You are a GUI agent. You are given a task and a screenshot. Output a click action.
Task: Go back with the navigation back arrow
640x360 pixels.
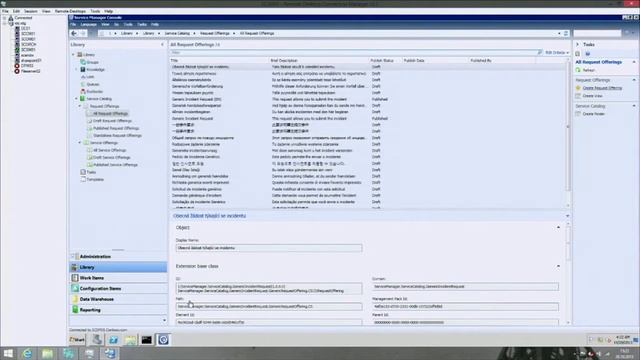point(74,33)
